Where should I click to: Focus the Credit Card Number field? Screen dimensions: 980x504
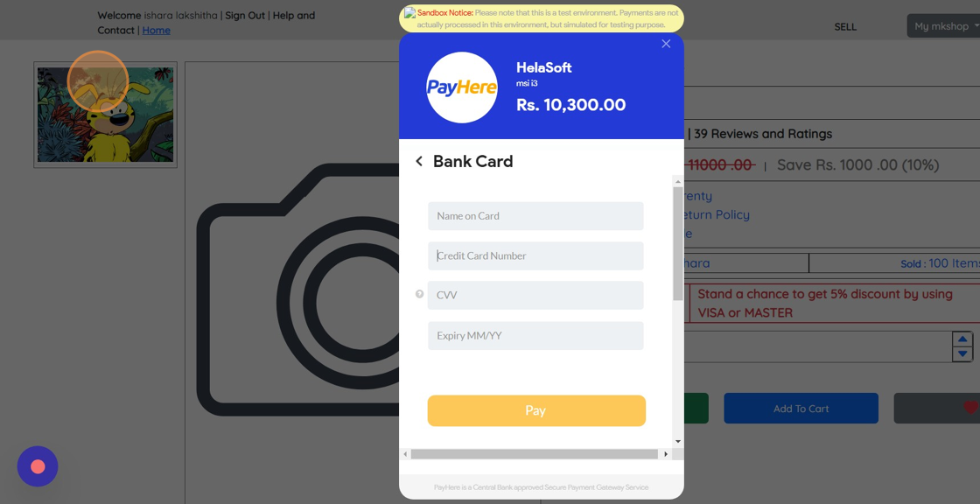tap(535, 255)
